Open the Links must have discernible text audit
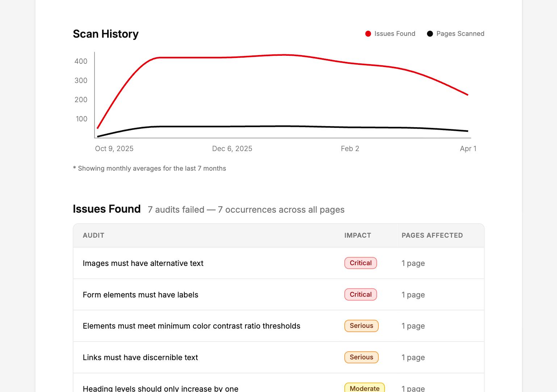The image size is (557, 392). tap(141, 358)
